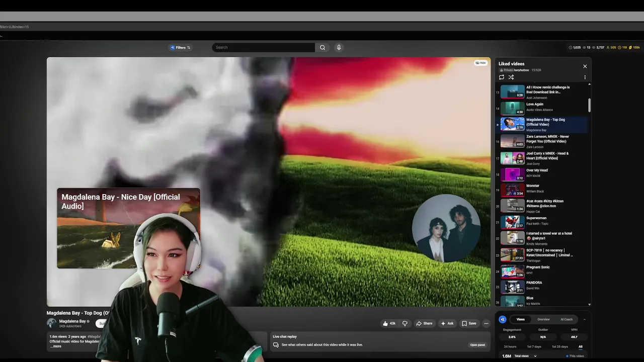
Task: Click the live chat replay chat icon
Action: pos(276,345)
